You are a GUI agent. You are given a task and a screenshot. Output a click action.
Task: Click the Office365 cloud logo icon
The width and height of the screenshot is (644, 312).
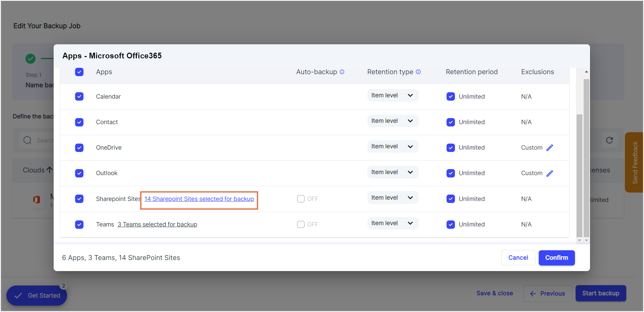pyautogui.click(x=37, y=200)
